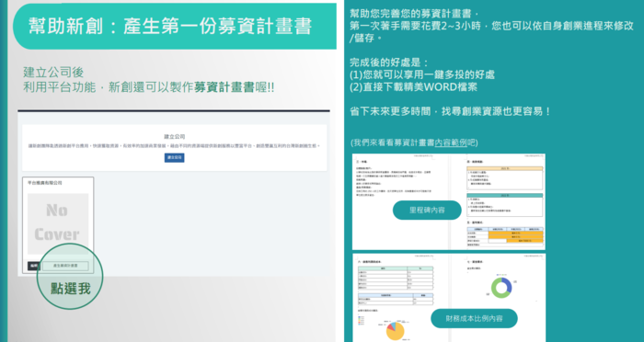Open the 內容範例 underlined link

click(x=451, y=142)
